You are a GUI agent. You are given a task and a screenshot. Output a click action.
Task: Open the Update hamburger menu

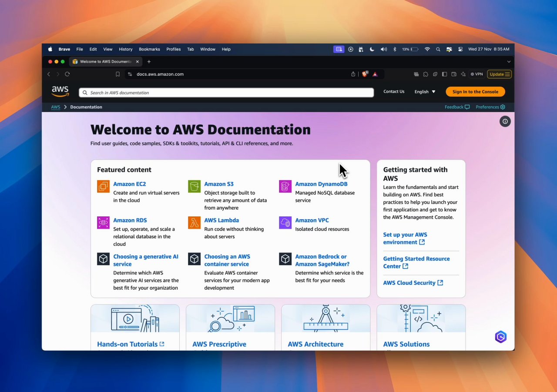pos(500,74)
